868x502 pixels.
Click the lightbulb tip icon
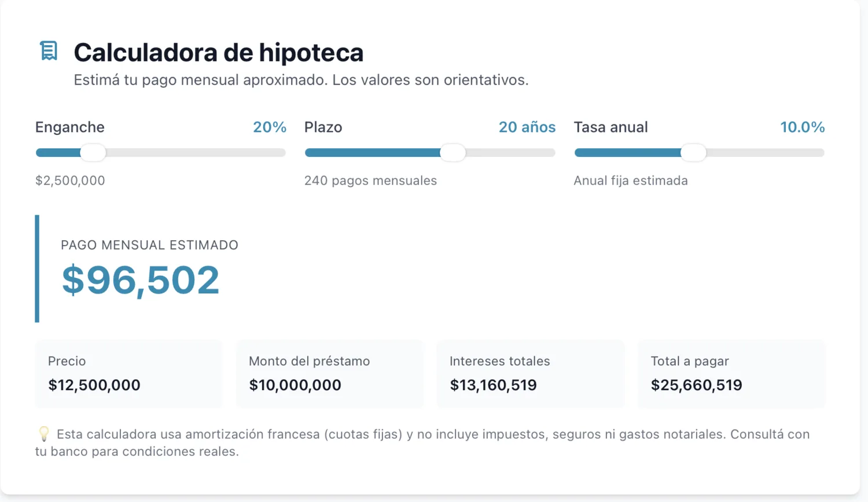point(43,434)
